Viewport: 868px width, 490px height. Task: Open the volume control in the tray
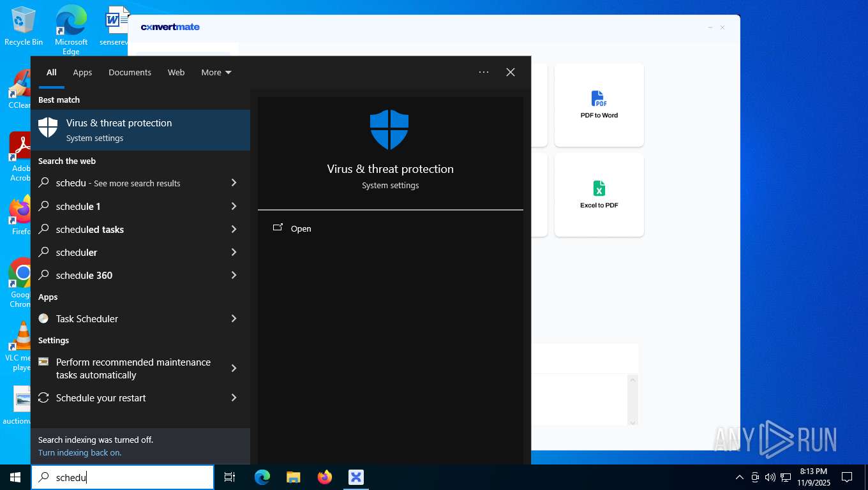pos(770,477)
